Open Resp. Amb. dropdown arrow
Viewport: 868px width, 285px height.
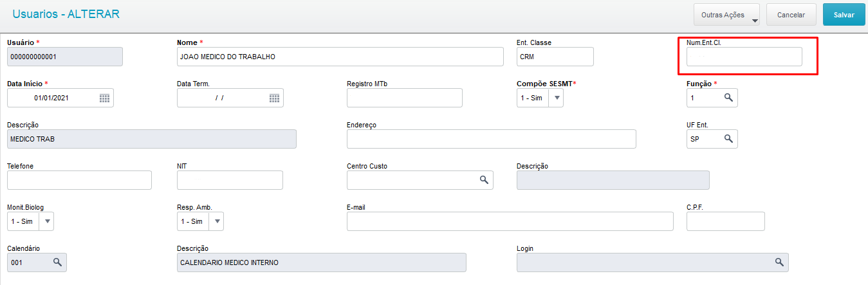[x=217, y=221]
